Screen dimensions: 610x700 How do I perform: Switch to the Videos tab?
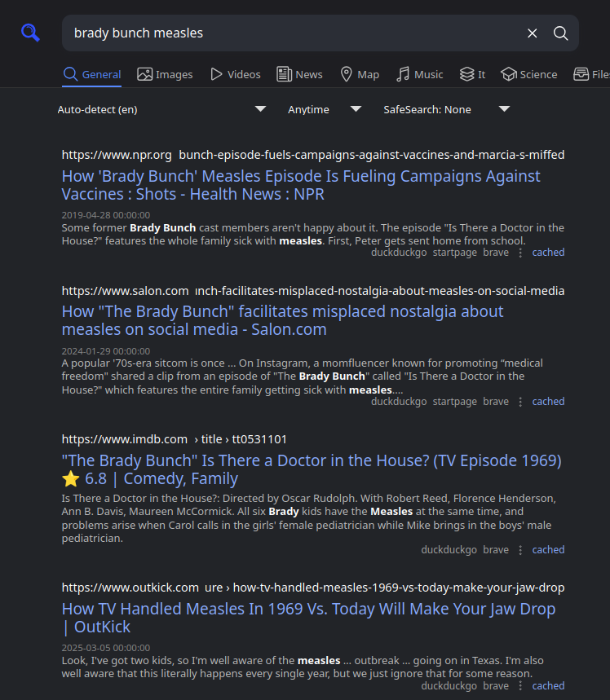236,74
